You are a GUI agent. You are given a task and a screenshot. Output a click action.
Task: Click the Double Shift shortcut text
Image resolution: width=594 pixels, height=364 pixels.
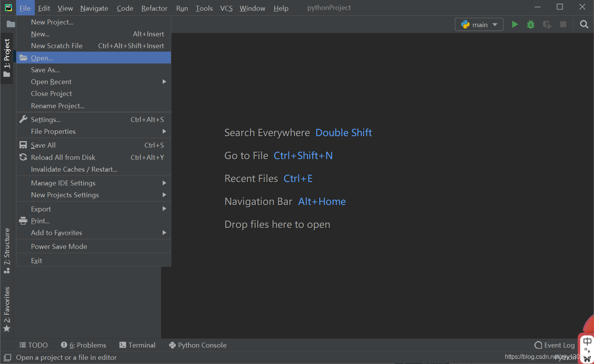[344, 133]
